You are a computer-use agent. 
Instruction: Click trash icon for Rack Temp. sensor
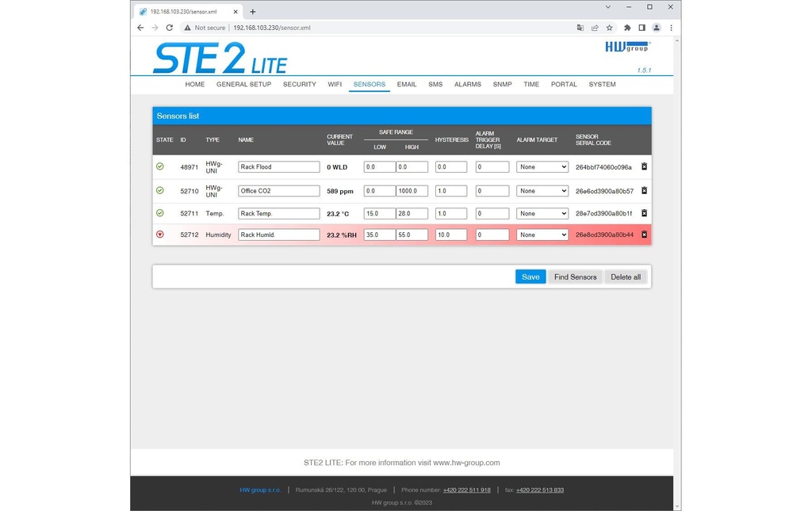click(644, 213)
